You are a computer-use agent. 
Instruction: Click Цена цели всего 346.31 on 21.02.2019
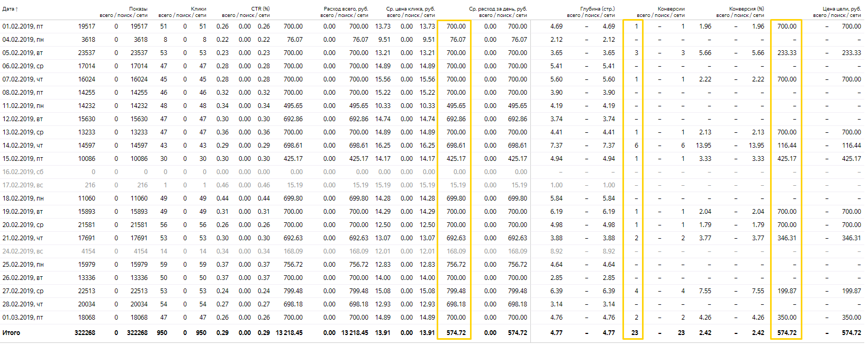click(787, 238)
